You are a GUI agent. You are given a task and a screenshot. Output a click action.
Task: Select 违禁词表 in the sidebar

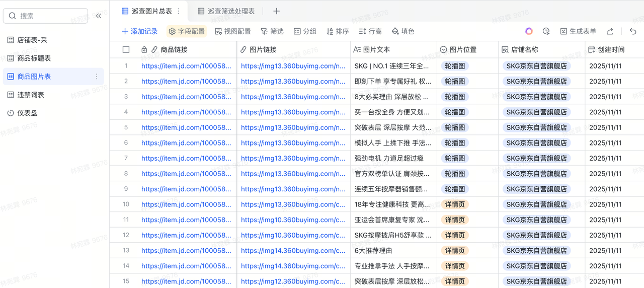click(x=31, y=95)
